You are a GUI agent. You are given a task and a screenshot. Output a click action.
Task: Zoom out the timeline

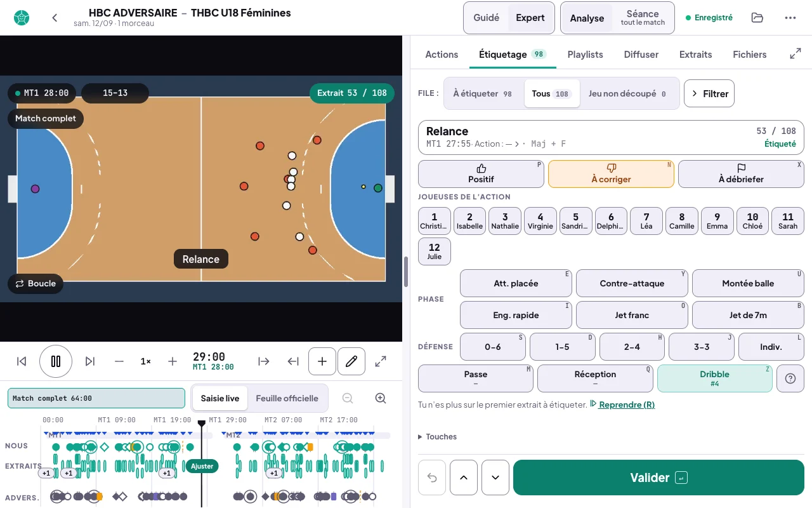click(348, 398)
